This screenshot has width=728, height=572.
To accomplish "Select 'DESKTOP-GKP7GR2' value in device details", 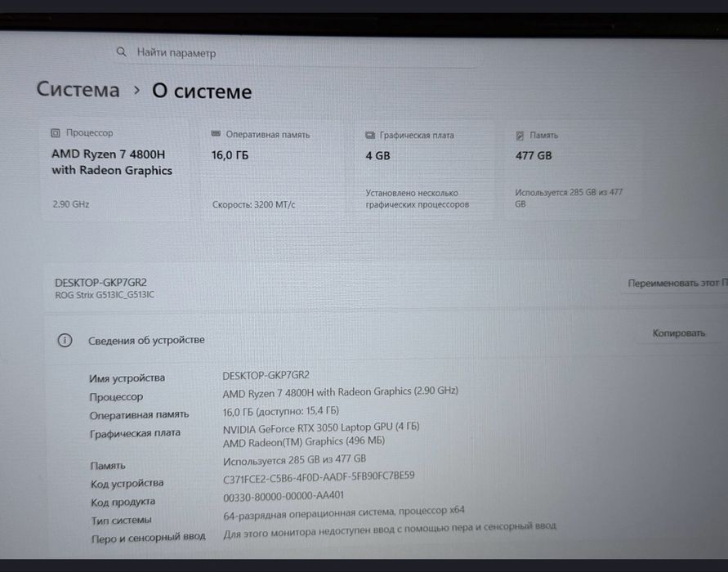I will 266,375.
